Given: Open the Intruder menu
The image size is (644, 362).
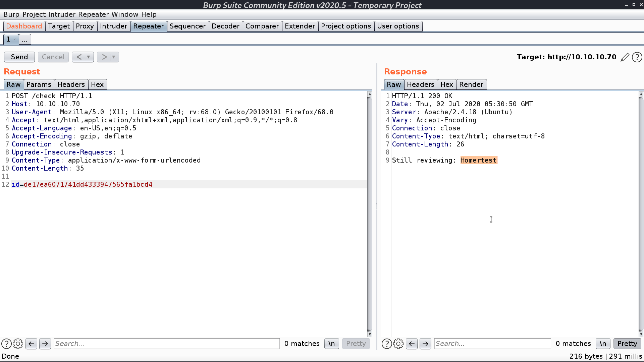Looking at the screenshot, I should [62, 14].
